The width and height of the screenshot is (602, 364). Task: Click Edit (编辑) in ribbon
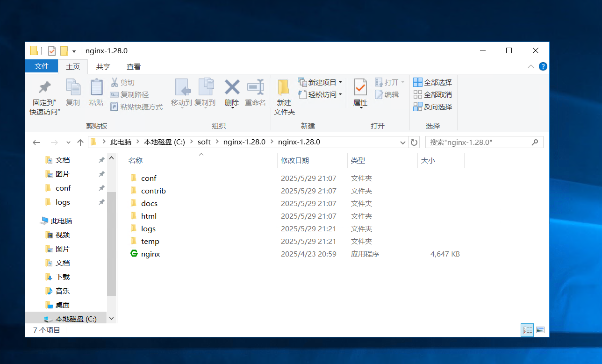pos(387,94)
